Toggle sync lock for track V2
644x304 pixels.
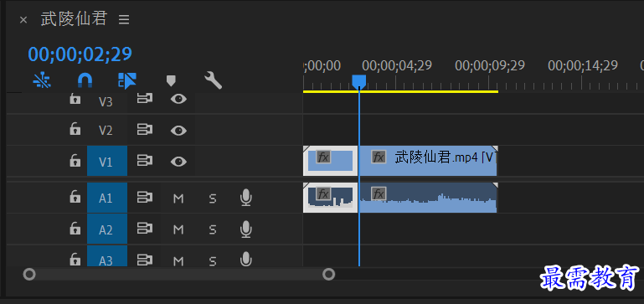(x=145, y=130)
